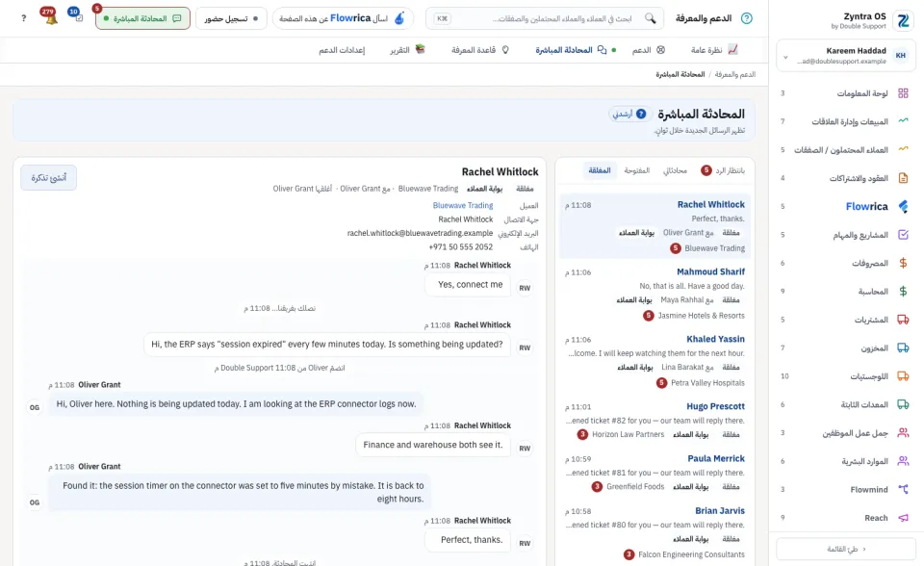
Task: Switch to the نظرة عامة tab
Action: tap(714, 50)
